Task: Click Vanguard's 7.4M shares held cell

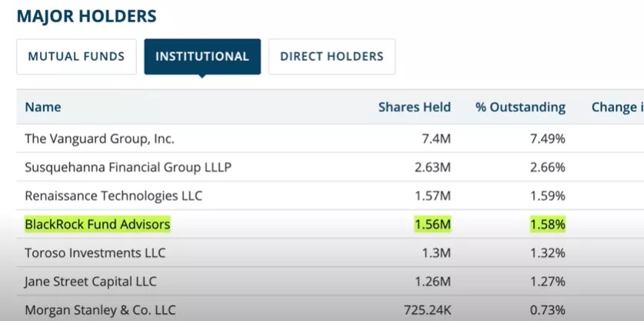Action: click(437, 139)
